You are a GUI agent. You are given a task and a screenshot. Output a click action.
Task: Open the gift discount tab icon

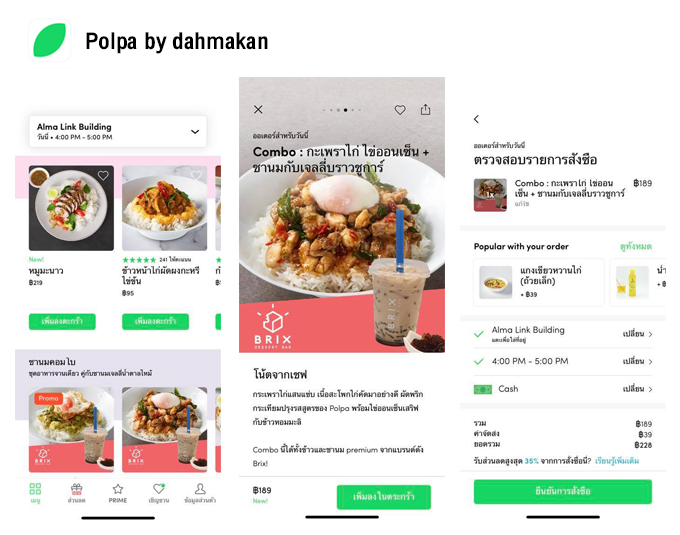pos(76,489)
